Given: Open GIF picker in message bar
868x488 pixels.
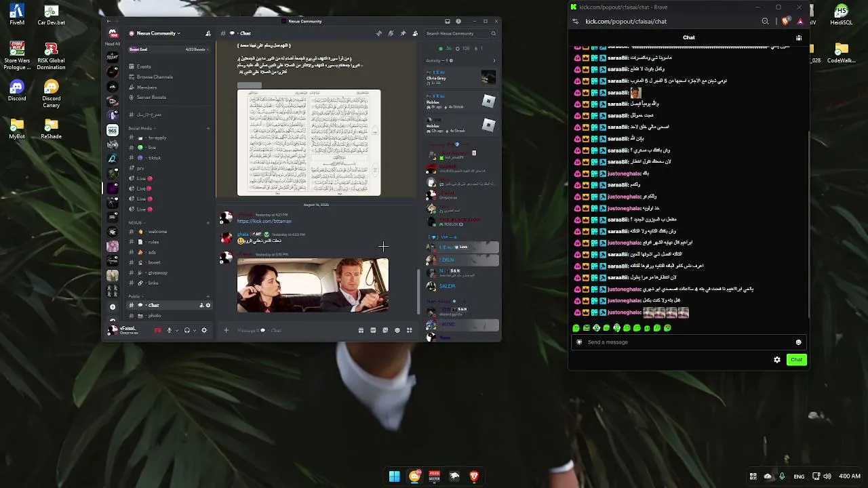Looking at the screenshot, I should [373, 330].
